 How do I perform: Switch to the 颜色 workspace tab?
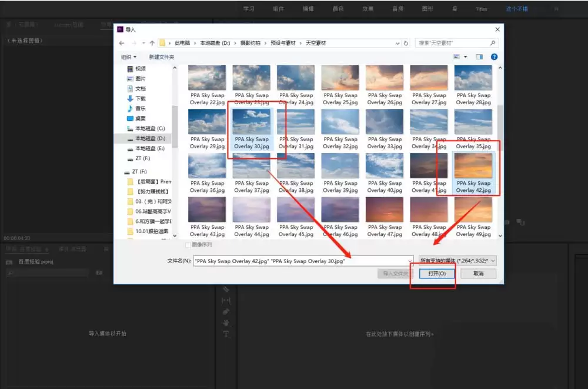(x=338, y=9)
